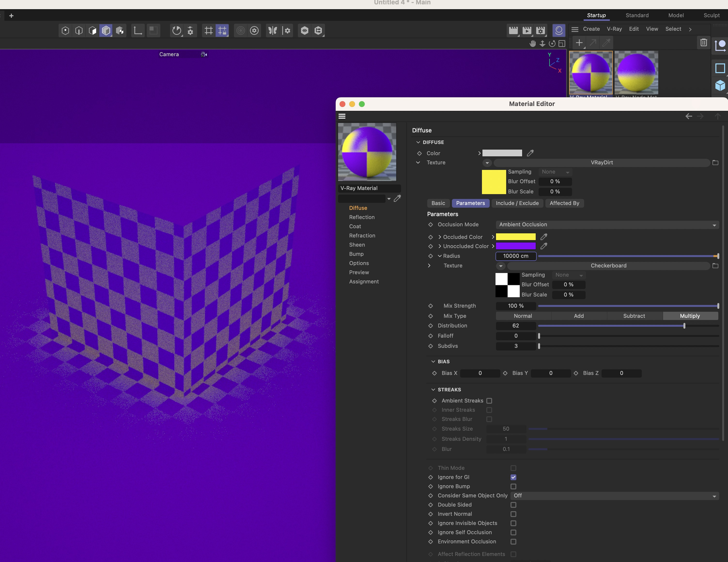The height and width of the screenshot is (562, 728).
Task: Click the VRayDirt texture name button
Action: coord(602,163)
